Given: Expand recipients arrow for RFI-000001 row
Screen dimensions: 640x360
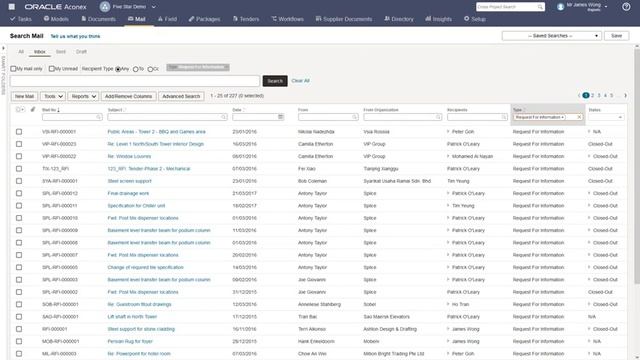Looking at the screenshot, I should (448, 329).
